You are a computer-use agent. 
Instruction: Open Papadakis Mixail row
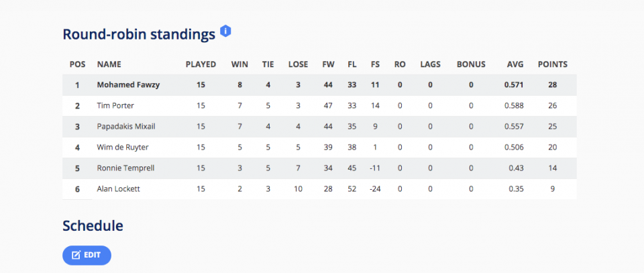(319, 127)
